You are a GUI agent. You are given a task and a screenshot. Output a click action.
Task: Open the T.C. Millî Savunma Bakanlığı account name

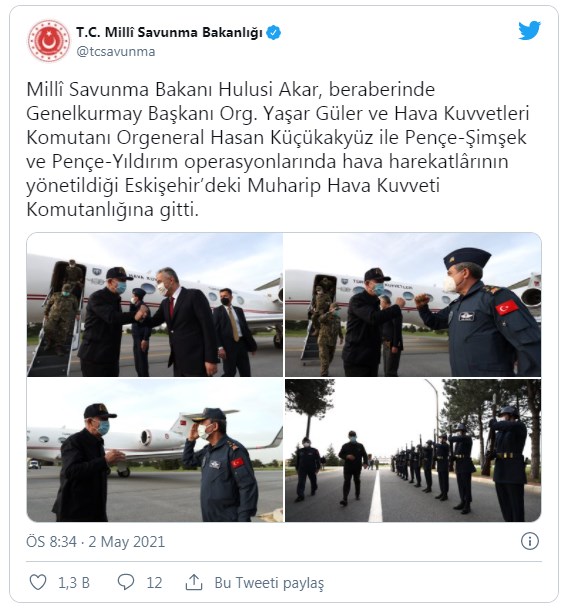169,33
